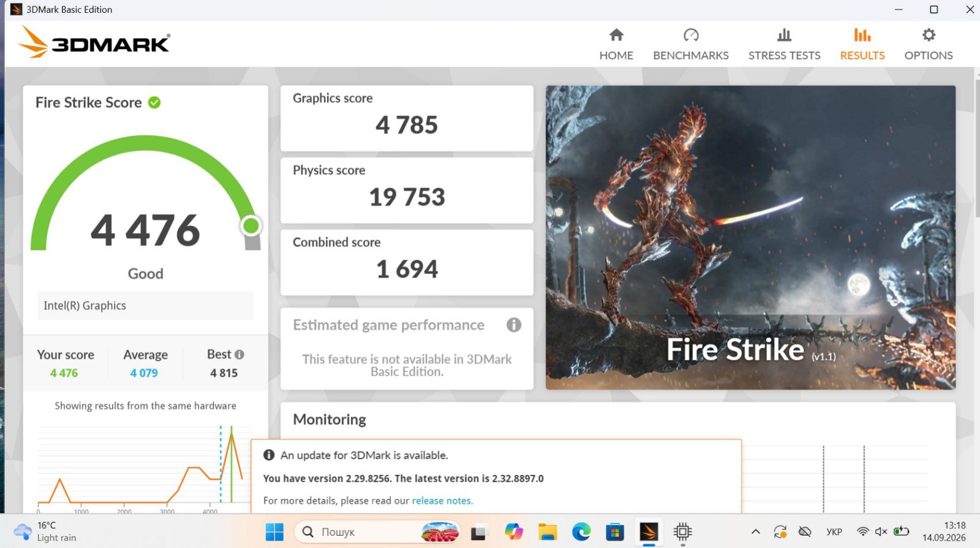Click the Graphics score value 4 785

coord(407,125)
